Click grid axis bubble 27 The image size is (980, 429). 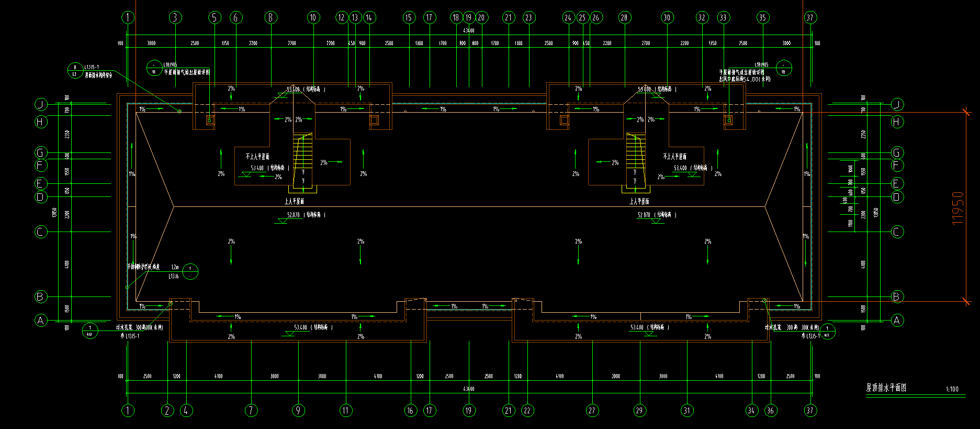(592, 410)
